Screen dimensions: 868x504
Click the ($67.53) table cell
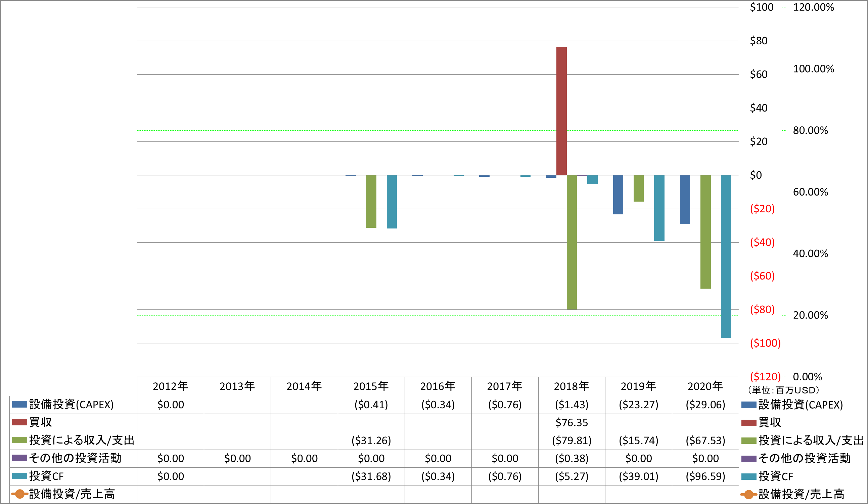pyautogui.click(x=705, y=440)
